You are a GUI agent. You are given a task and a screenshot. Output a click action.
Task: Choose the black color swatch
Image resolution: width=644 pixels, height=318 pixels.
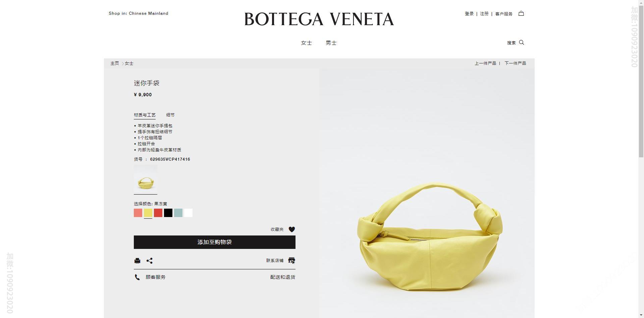pyautogui.click(x=168, y=213)
